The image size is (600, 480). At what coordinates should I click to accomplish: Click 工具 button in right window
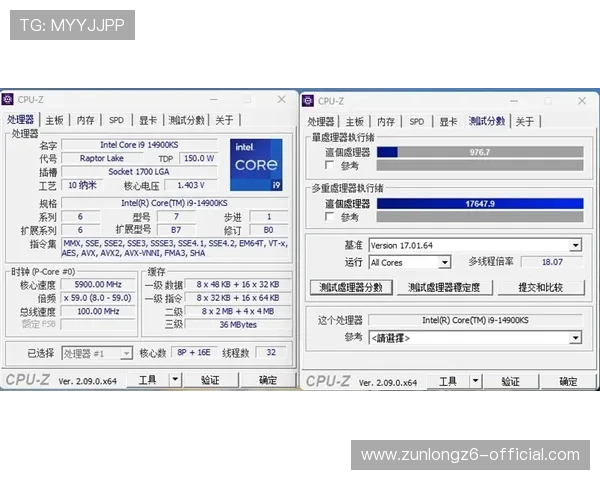(448, 381)
